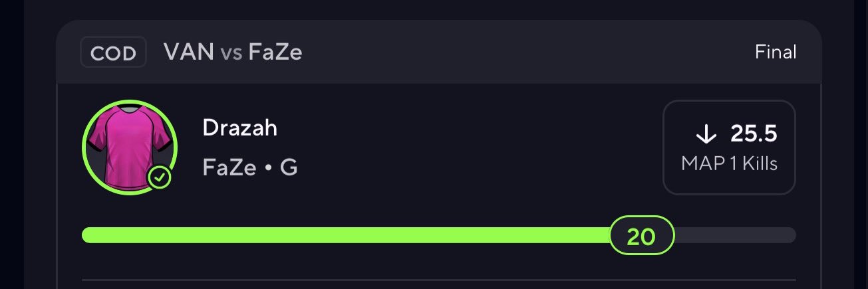Image resolution: width=868 pixels, height=289 pixels.
Task: Click the 25.5 projection number
Action: tap(754, 134)
